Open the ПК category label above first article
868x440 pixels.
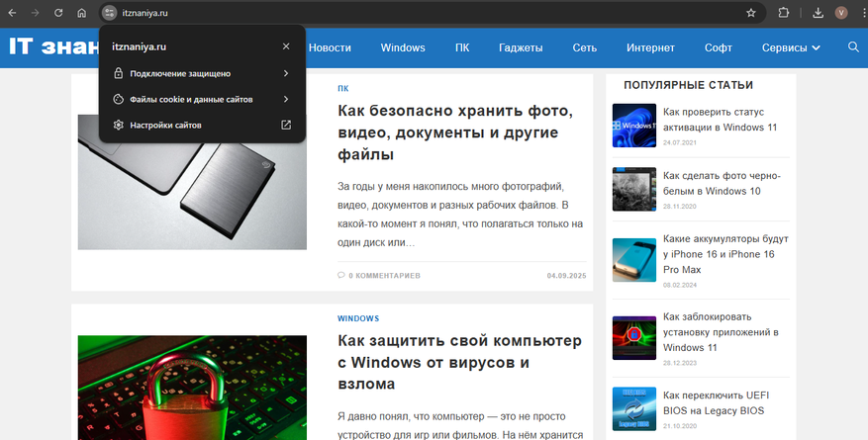[x=343, y=88]
